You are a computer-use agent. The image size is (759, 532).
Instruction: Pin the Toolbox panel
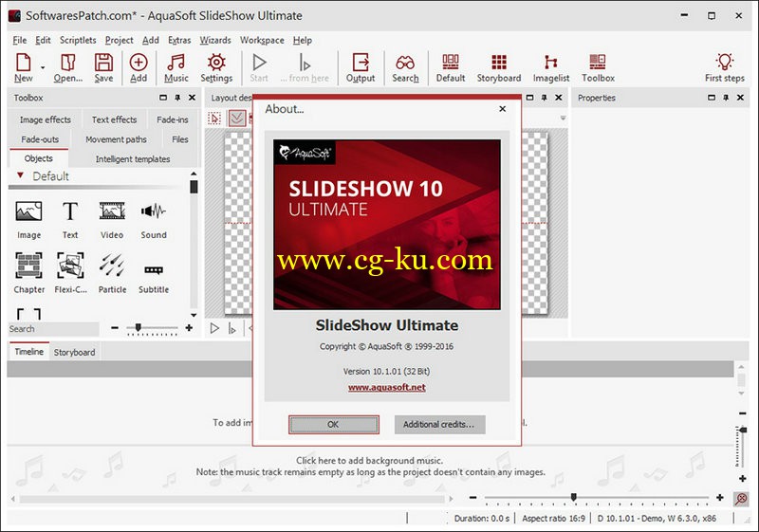[177, 98]
